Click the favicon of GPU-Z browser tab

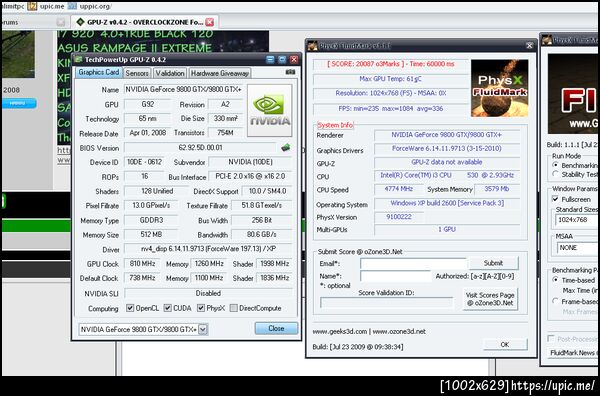click(80, 22)
